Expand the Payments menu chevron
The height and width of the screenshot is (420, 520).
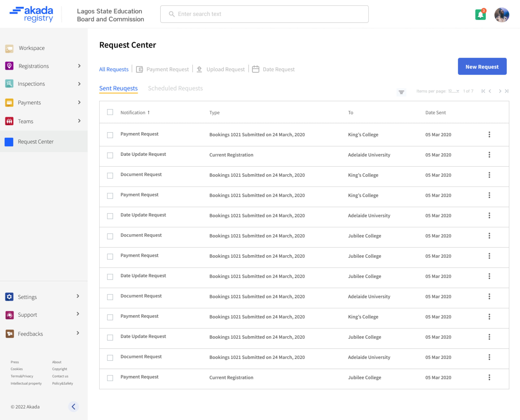click(x=79, y=102)
